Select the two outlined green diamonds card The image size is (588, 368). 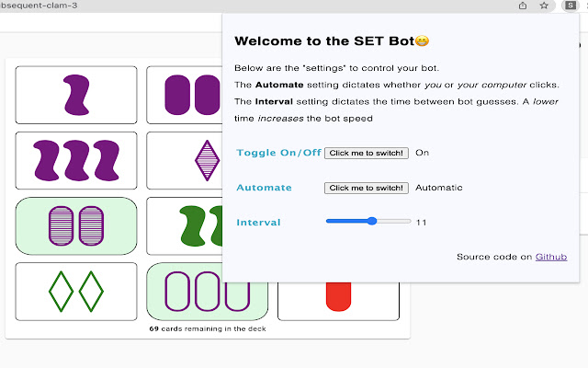tap(76, 292)
